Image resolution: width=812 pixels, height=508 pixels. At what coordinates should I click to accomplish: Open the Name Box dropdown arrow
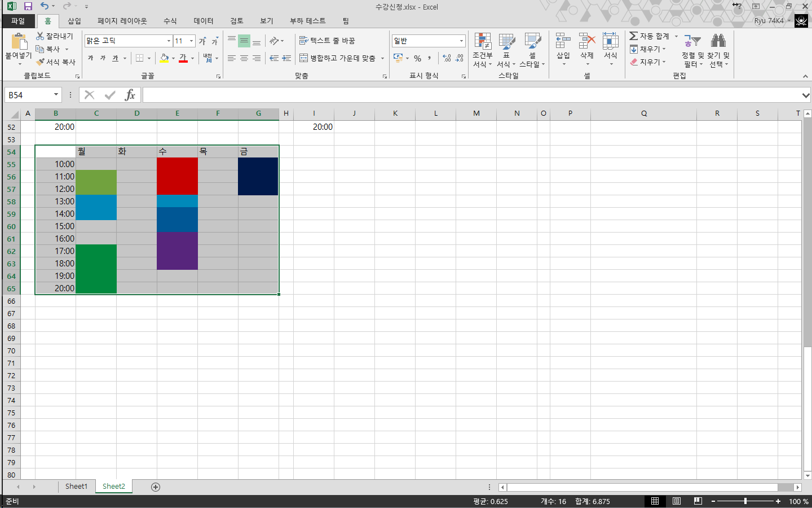[56, 95]
